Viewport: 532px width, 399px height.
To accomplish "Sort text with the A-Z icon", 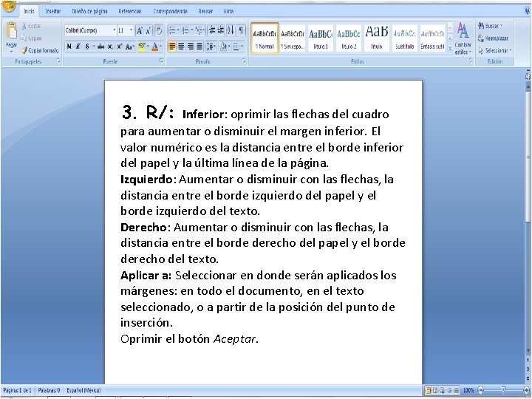I will [x=231, y=30].
